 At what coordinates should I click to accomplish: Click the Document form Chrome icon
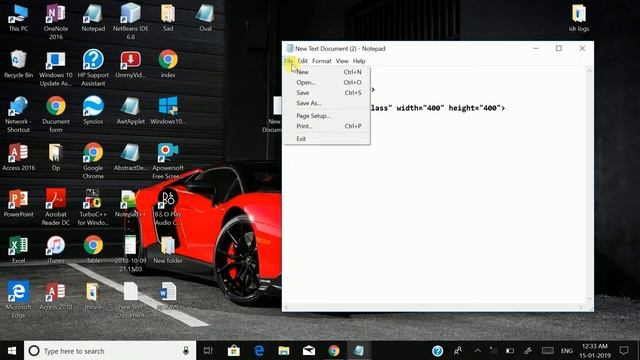pos(56,115)
